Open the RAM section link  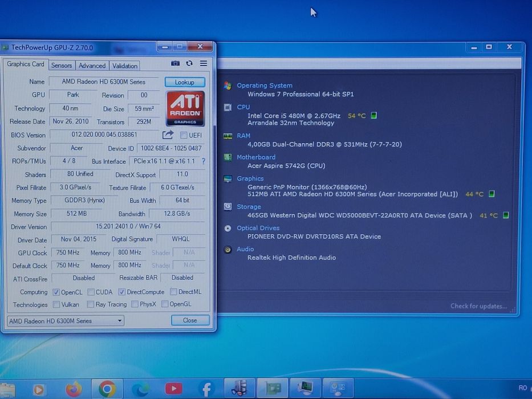point(243,136)
